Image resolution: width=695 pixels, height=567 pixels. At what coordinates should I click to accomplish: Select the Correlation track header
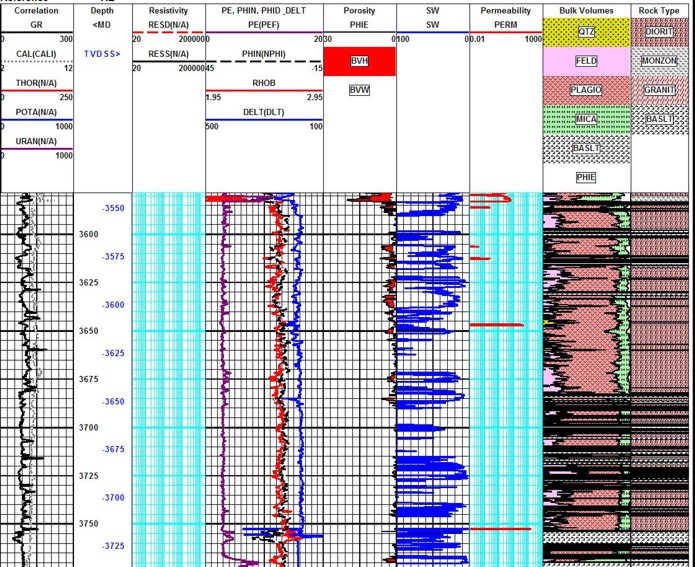(x=36, y=11)
